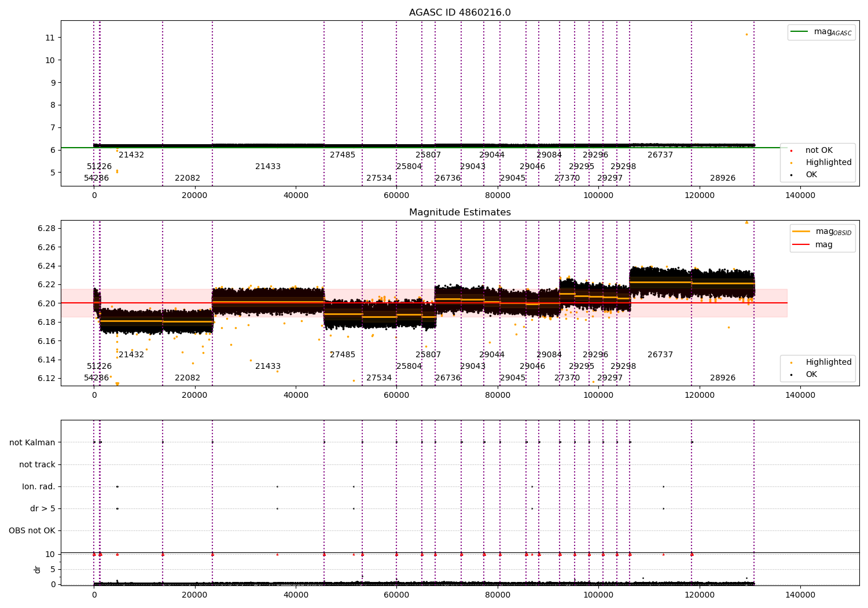Select the orange mag OBSID legend entry
868x608 pixels.
pos(822,232)
